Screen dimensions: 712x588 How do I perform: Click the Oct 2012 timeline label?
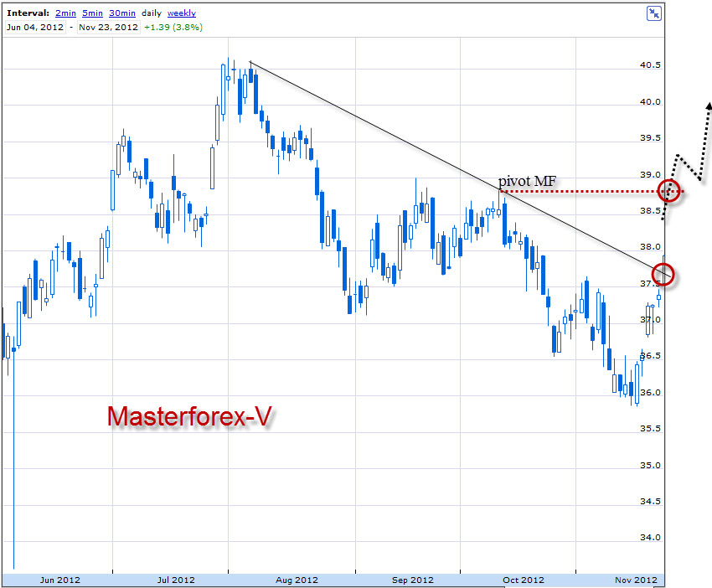(523, 580)
